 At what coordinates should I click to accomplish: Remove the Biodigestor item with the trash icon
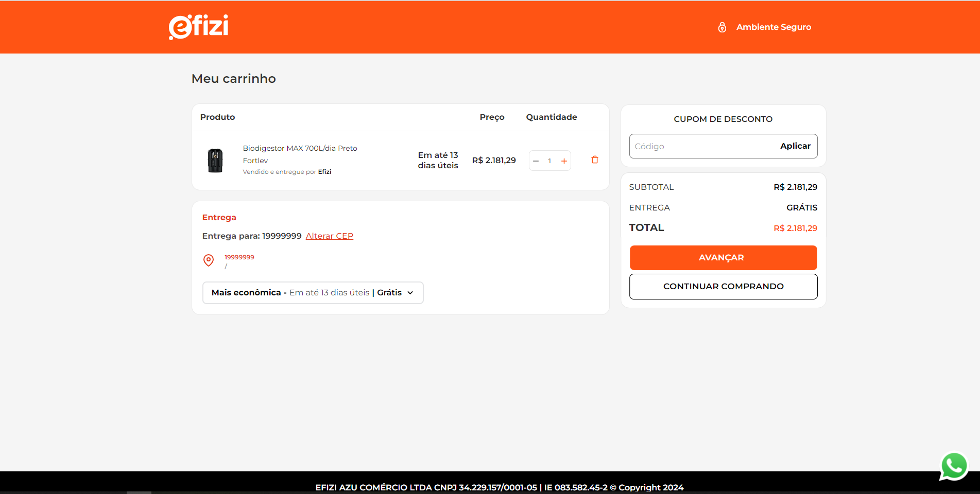tap(595, 160)
